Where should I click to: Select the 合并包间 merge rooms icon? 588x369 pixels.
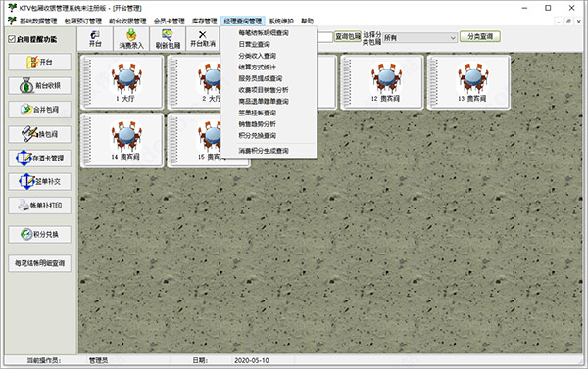pos(26,110)
